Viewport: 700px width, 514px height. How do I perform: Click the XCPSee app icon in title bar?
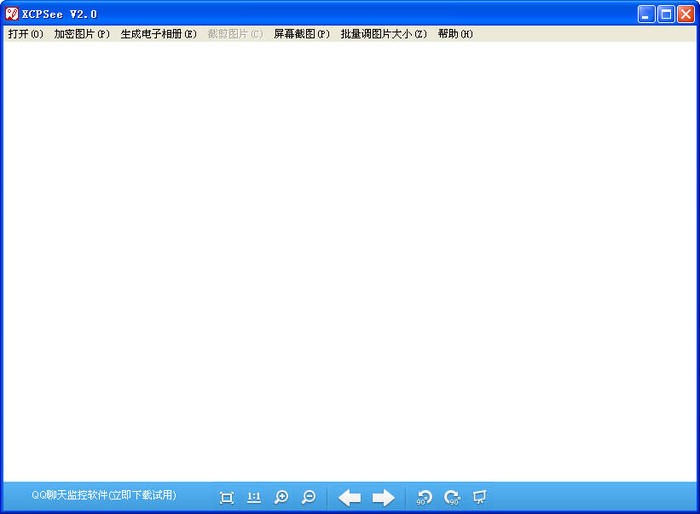12,14
